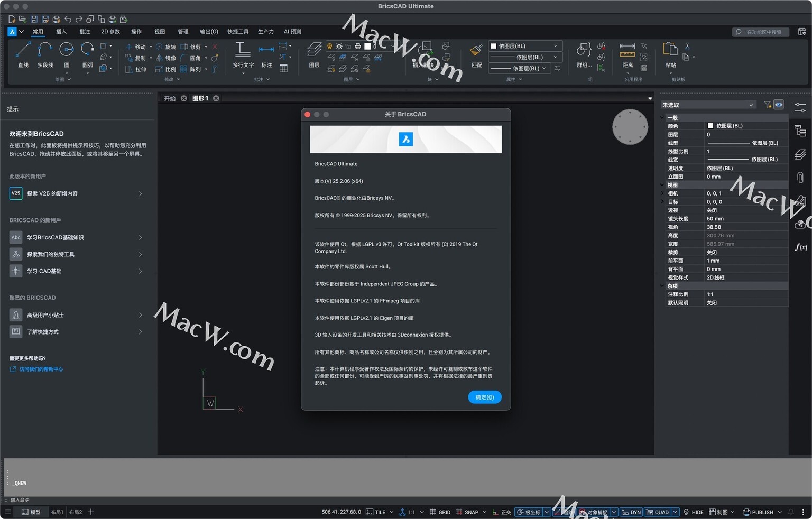This screenshot has height=519, width=812.
Task: Switch to the 视图 ribbon tab
Action: pyautogui.click(x=160, y=32)
